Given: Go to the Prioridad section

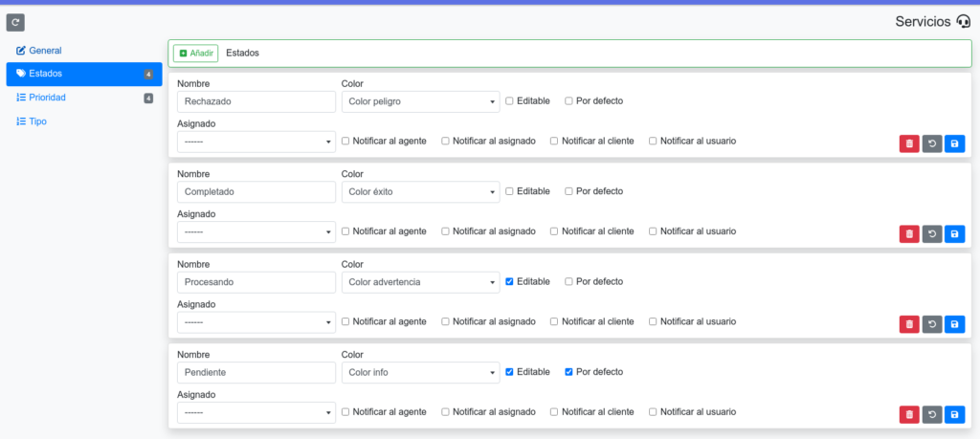Looking at the screenshot, I should (x=84, y=99).
